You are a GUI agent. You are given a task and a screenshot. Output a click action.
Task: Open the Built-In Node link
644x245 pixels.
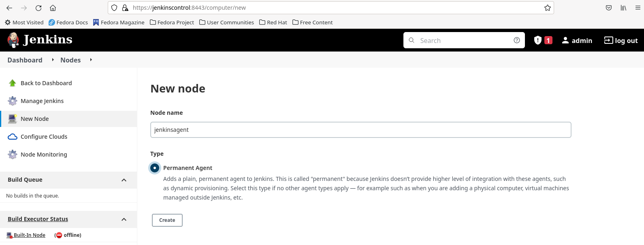click(30, 235)
